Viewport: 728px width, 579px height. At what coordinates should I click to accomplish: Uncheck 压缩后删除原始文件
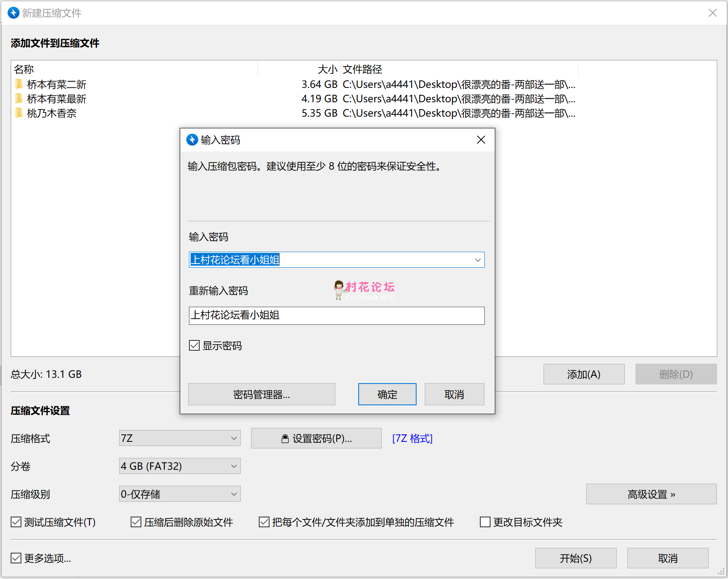click(x=136, y=522)
